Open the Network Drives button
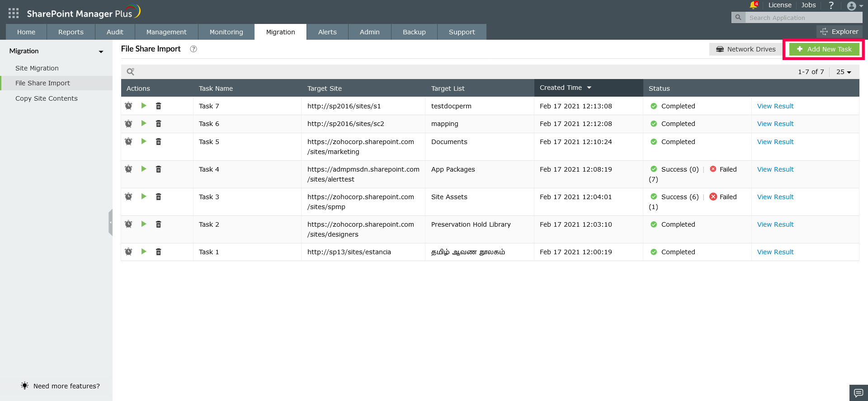 click(746, 49)
